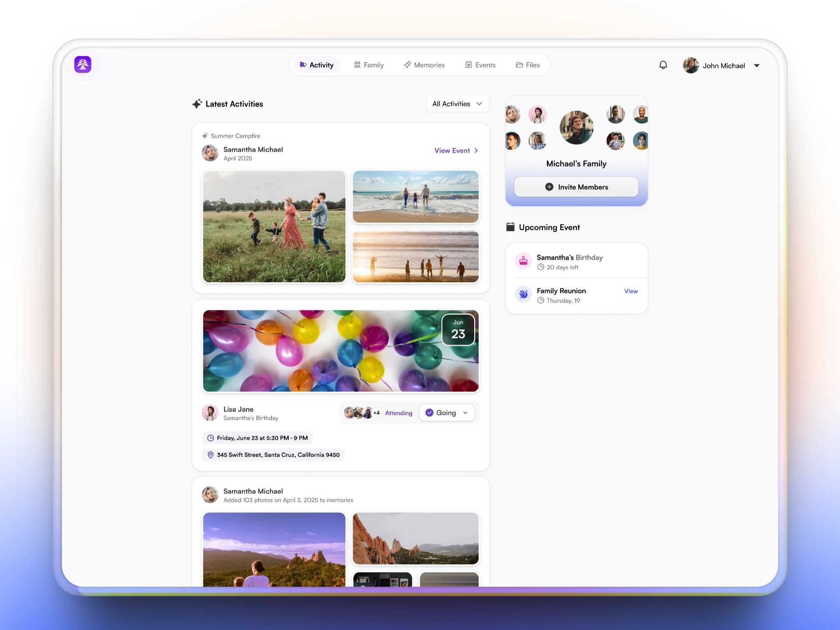
Task: Open the family-in-meadow photo
Action: [x=274, y=226]
